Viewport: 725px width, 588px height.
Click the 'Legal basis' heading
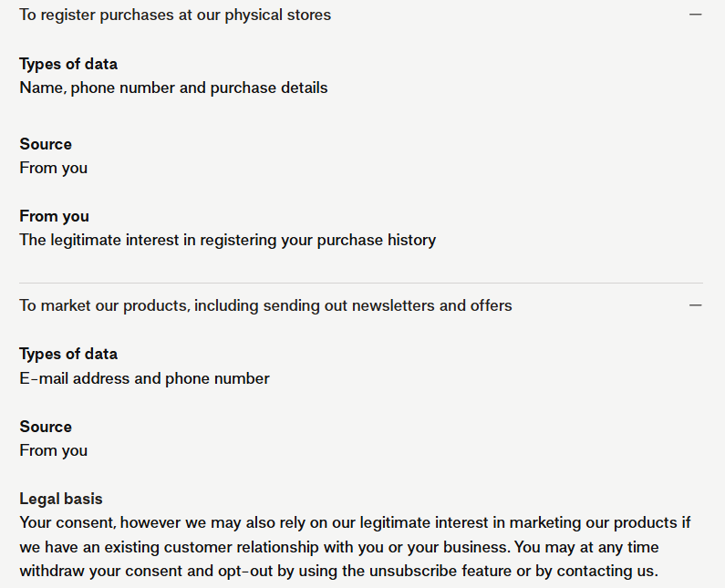click(61, 499)
